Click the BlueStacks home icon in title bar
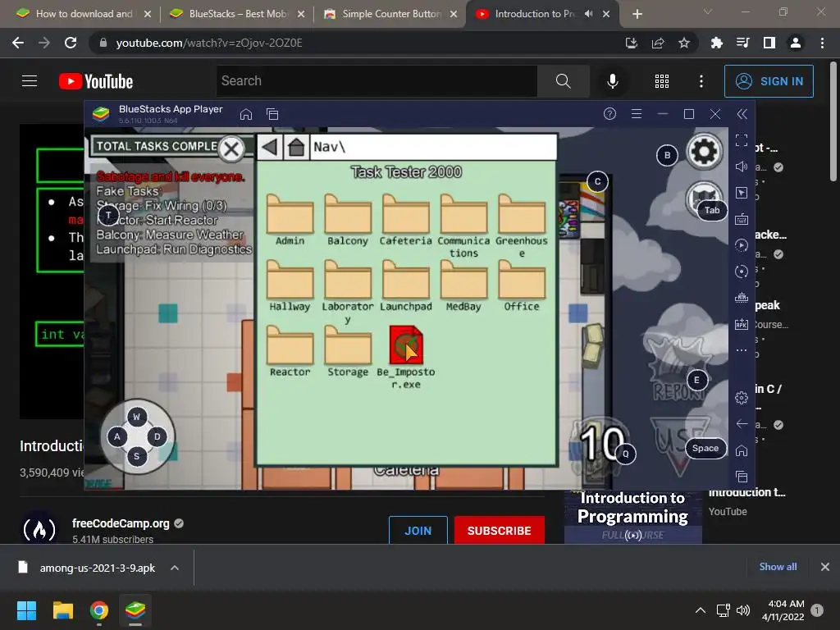 pos(246,114)
